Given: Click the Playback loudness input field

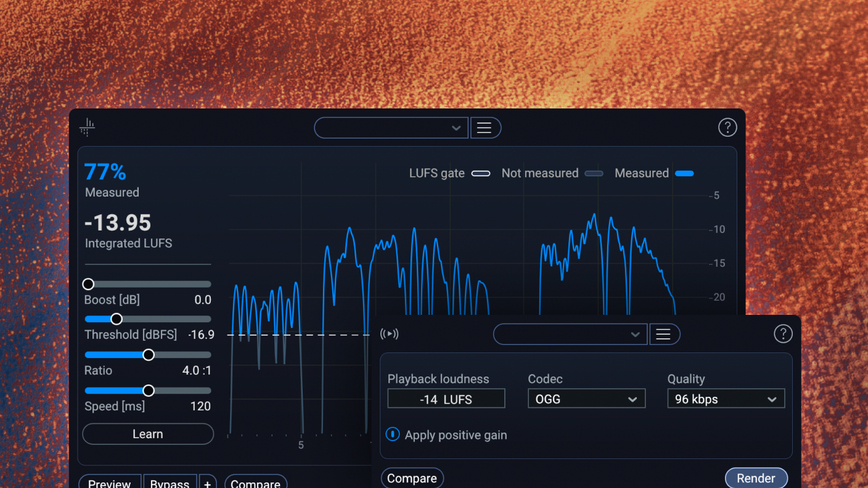Looking at the screenshot, I should (446, 399).
